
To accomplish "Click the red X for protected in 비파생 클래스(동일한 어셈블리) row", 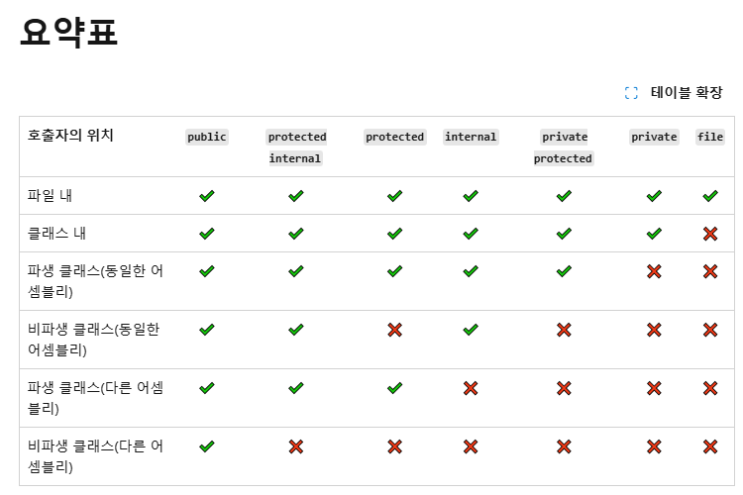I will (394, 330).
